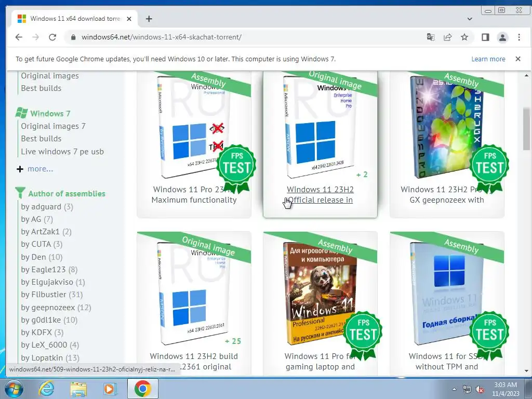Open the Windows 7 category heading

point(50,113)
